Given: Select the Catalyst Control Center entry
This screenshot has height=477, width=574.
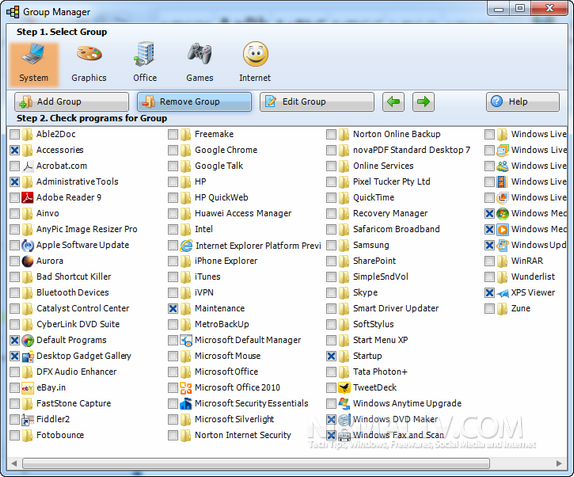Looking at the screenshot, I should (83, 309).
